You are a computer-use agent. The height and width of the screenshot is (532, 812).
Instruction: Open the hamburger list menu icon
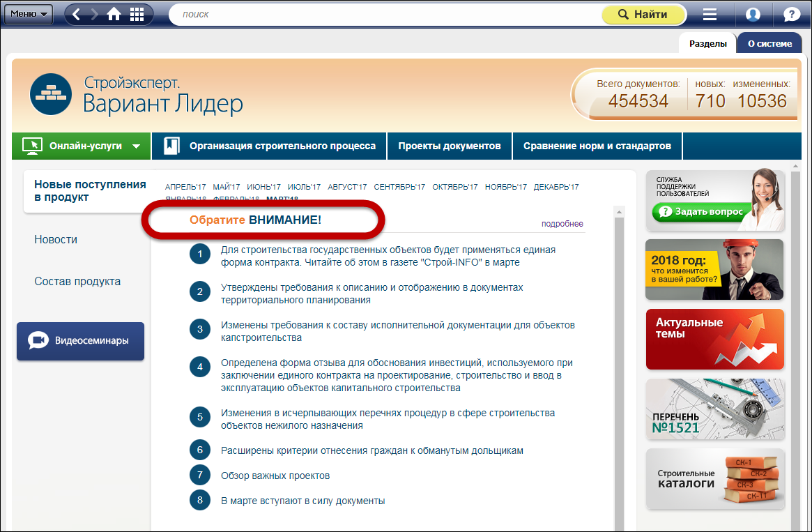click(x=710, y=15)
